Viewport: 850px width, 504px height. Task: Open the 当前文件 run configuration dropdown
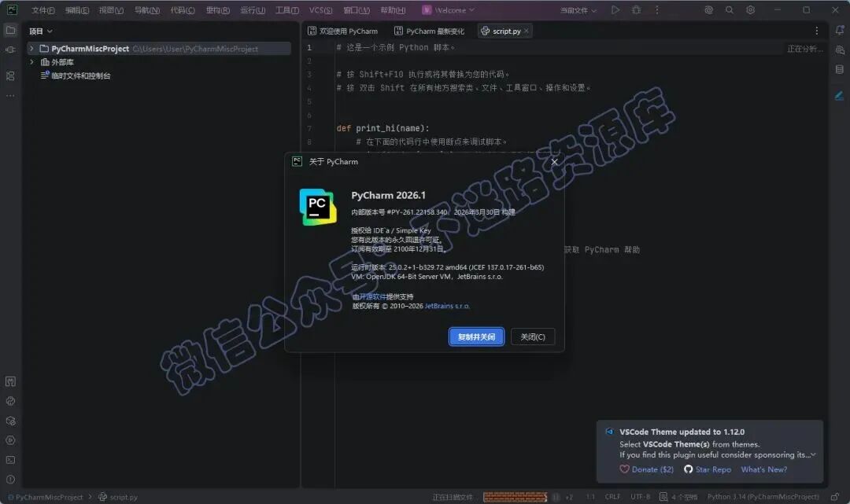pos(578,10)
